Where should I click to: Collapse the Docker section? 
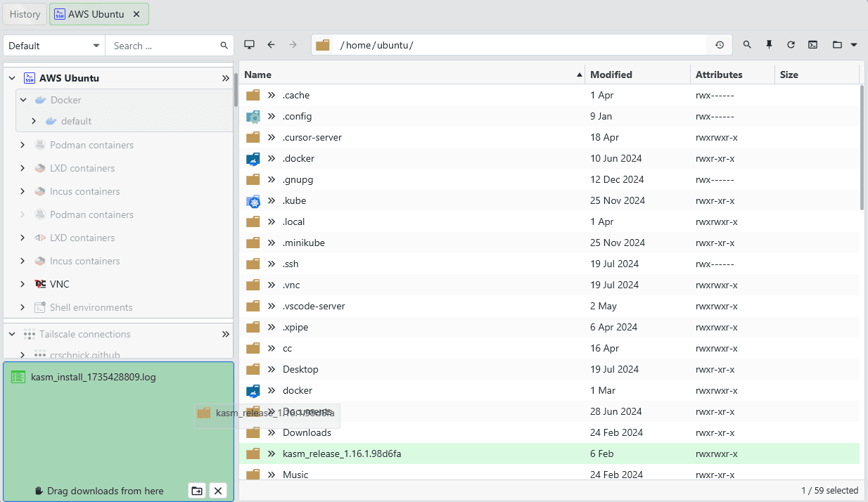23,100
